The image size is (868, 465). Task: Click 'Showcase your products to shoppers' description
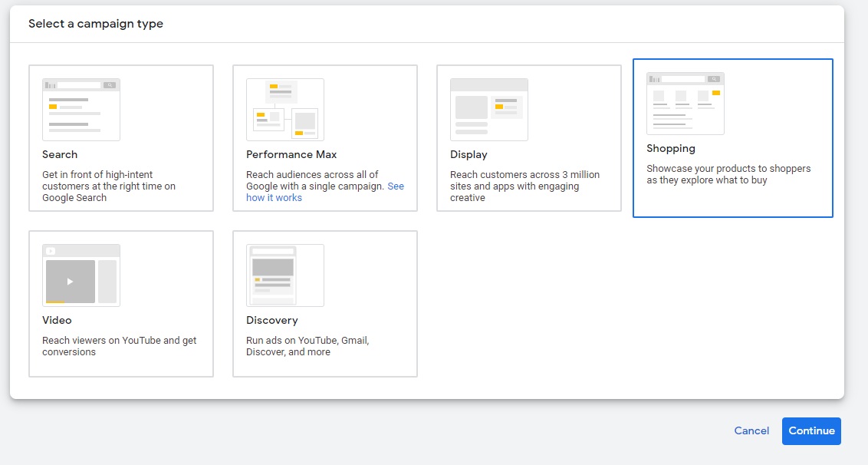pos(728,175)
